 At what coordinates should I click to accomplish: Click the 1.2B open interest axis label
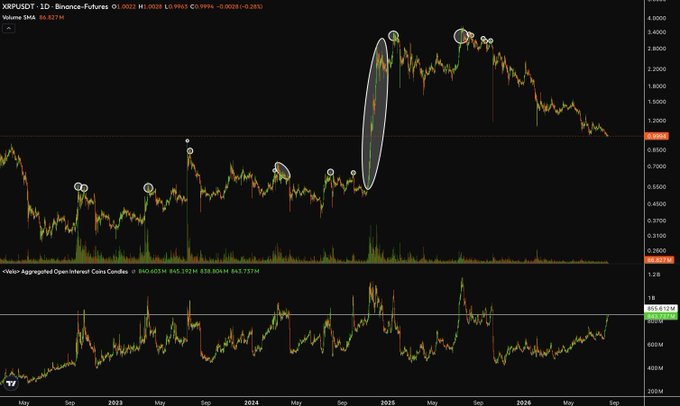pos(654,275)
